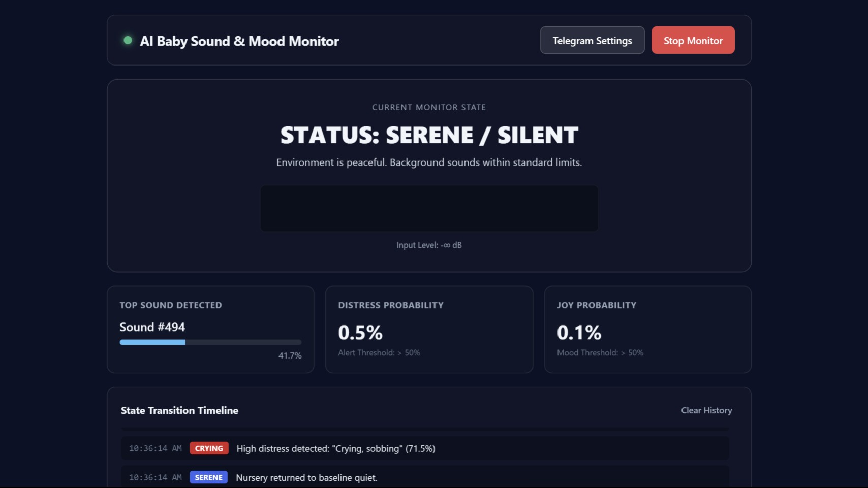Click the 41.7% confidence value
Screen dimensions: 868x488
coord(290,355)
